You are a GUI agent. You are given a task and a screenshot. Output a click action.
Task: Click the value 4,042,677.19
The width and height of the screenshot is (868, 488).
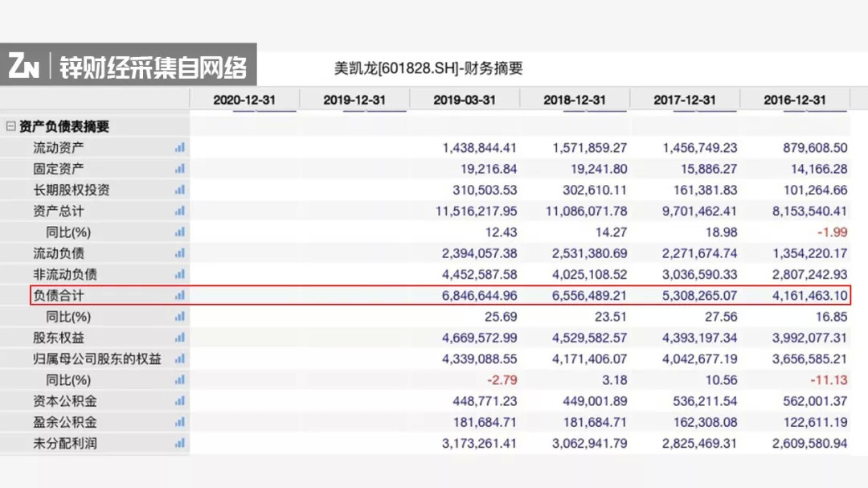coord(700,359)
